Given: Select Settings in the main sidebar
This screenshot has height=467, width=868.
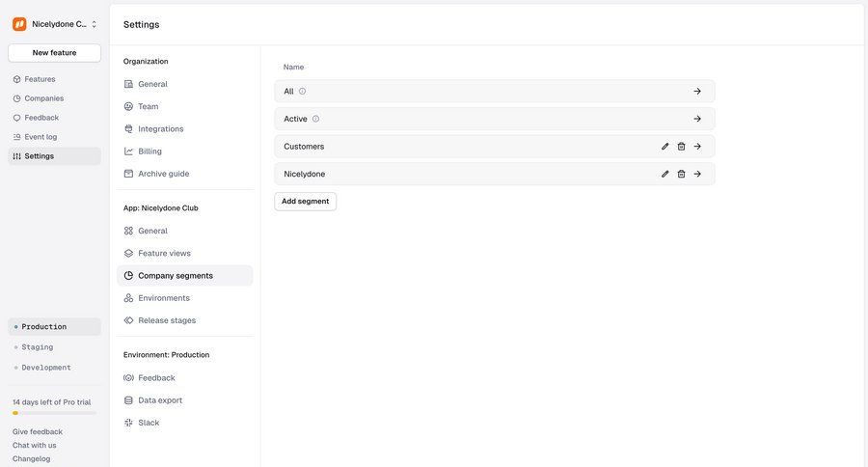Looking at the screenshot, I should (x=54, y=156).
